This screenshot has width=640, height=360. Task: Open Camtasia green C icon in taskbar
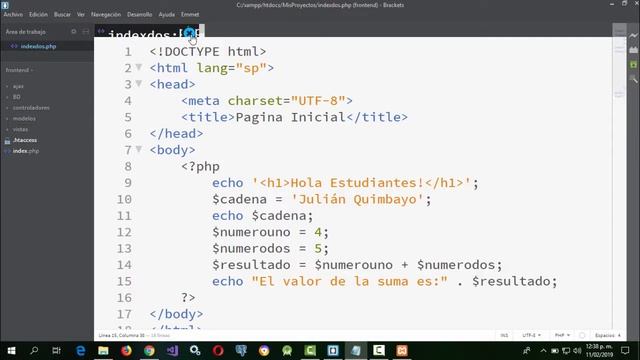tap(310, 350)
